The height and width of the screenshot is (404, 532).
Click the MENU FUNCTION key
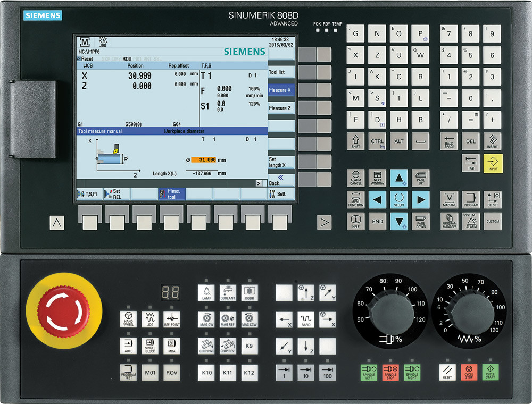(355, 200)
